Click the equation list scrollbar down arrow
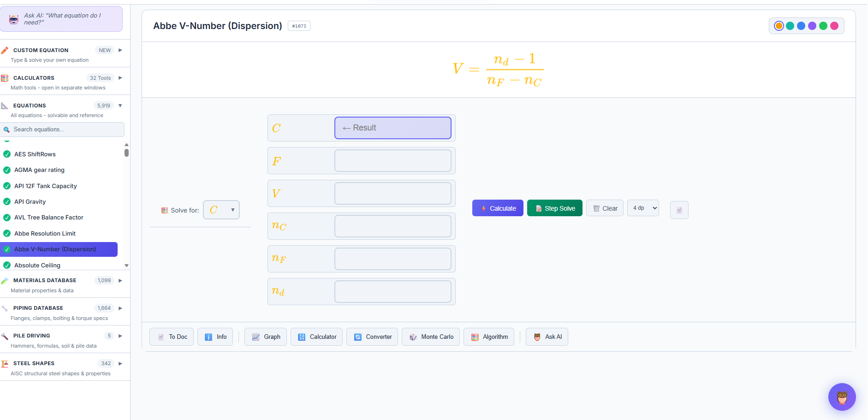868x420 pixels. pos(126,266)
